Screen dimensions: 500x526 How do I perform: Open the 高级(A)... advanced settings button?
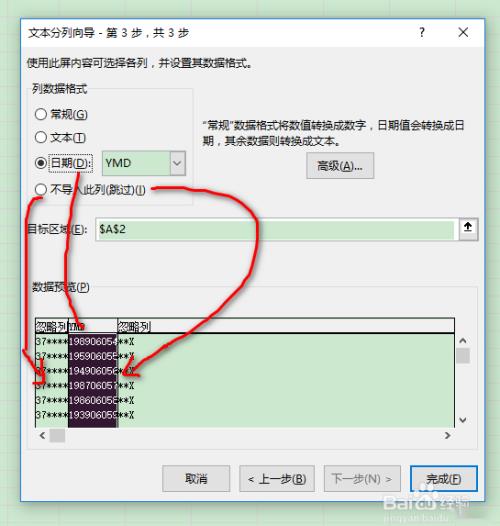(x=340, y=166)
